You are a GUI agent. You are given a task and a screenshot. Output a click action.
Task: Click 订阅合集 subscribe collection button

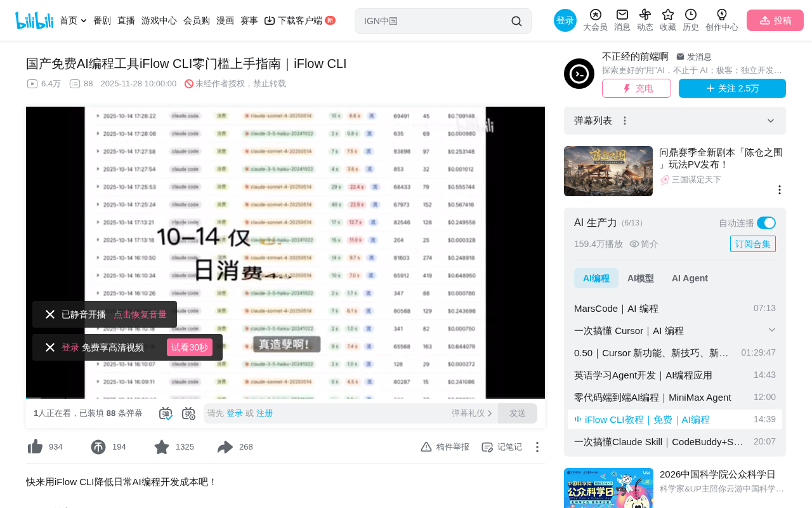tap(753, 244)
